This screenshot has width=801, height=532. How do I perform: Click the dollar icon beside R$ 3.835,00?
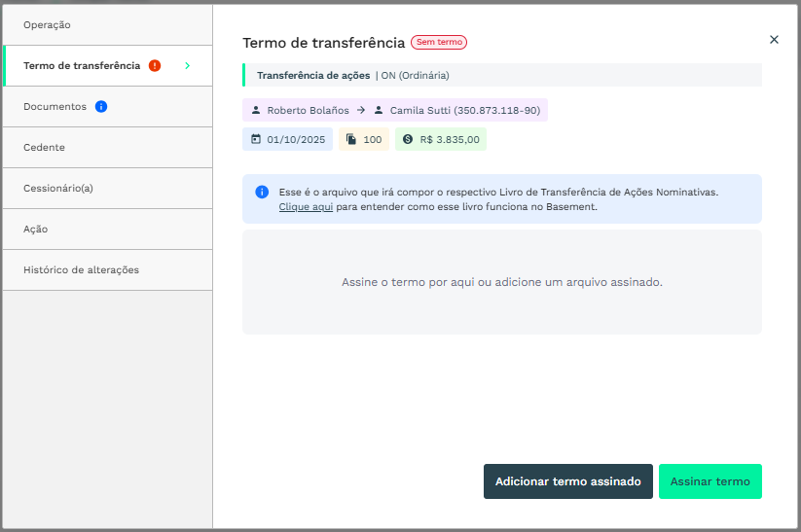[408, 139]
